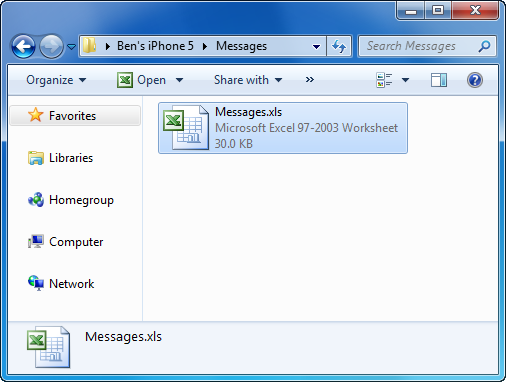Click the Microsoft Excel 97-2003 Worksheet text

tap(306, 128)
